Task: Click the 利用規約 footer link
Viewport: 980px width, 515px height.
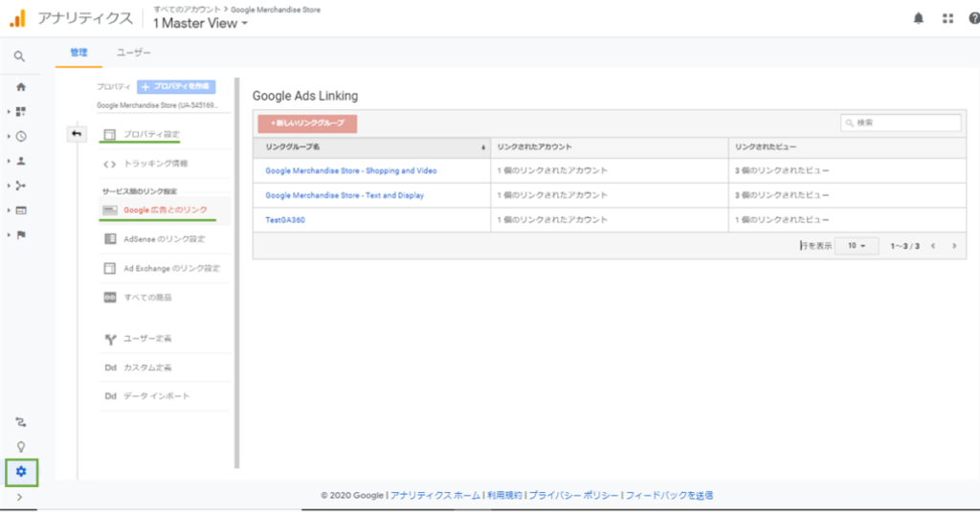Action: (504, 496)
